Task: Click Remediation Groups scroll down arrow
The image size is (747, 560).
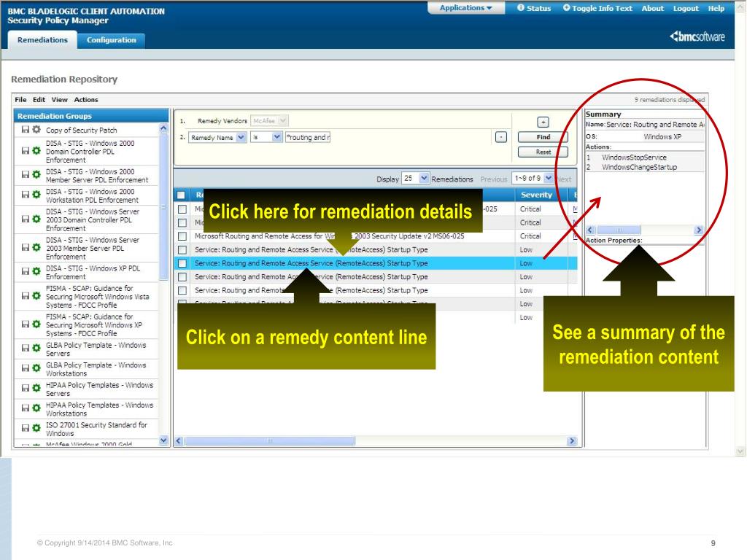Action: click(163, 440)
